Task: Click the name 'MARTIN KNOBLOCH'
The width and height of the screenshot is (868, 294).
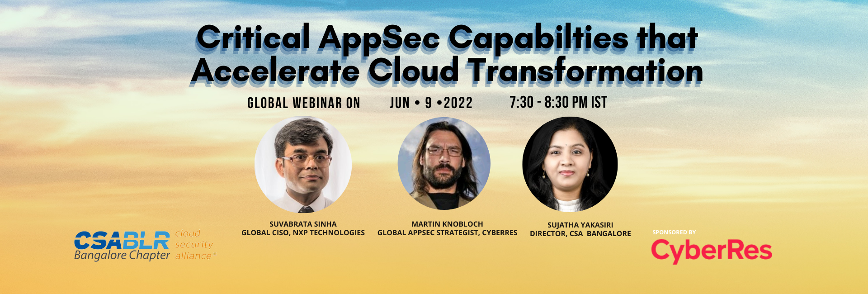Action: pyautogui.click(x=447, y=224)
